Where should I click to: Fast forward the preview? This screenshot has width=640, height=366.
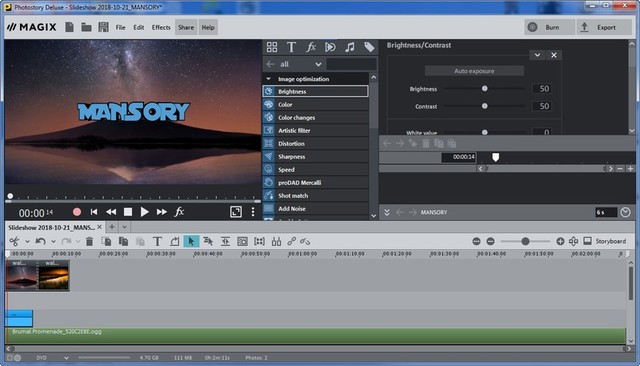[x=162, y=211]
